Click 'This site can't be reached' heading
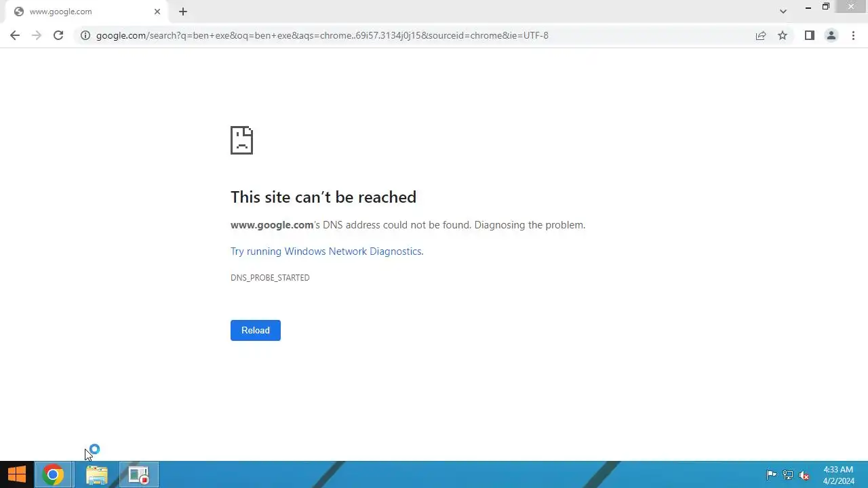The height and width of the screenshot is (488, 868). pos(323,197)
